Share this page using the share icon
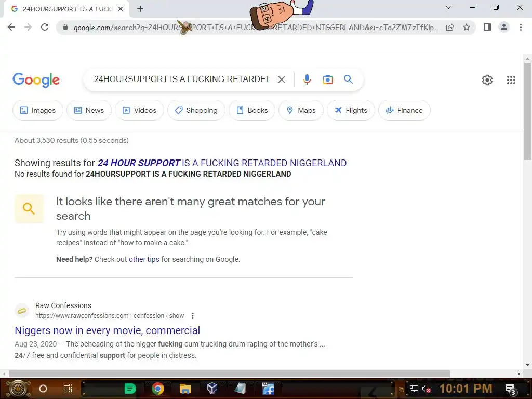 pos(450,27)
